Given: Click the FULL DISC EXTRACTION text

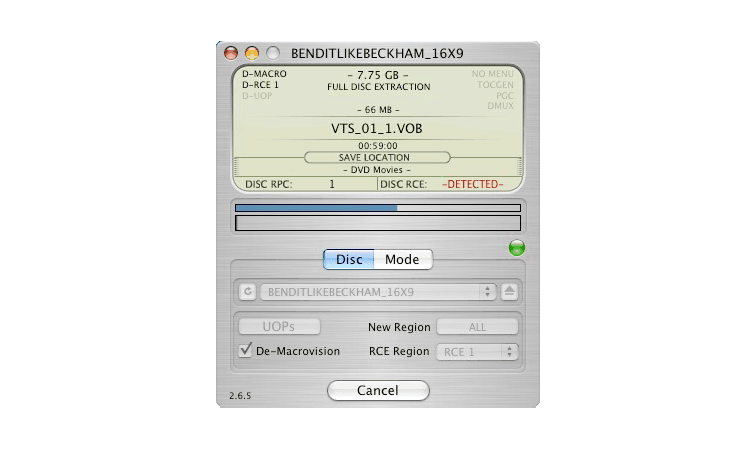Looking at the screenshot, I should 378,87.
